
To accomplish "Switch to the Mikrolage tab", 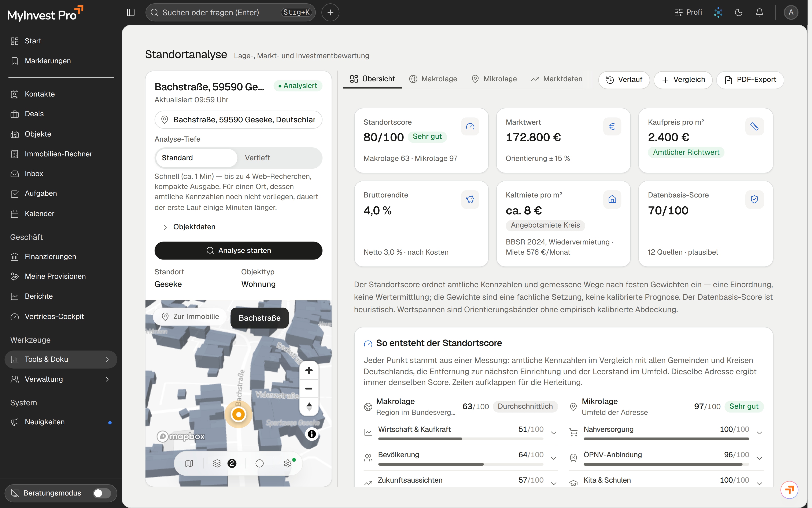I will [x=494, y=79].
